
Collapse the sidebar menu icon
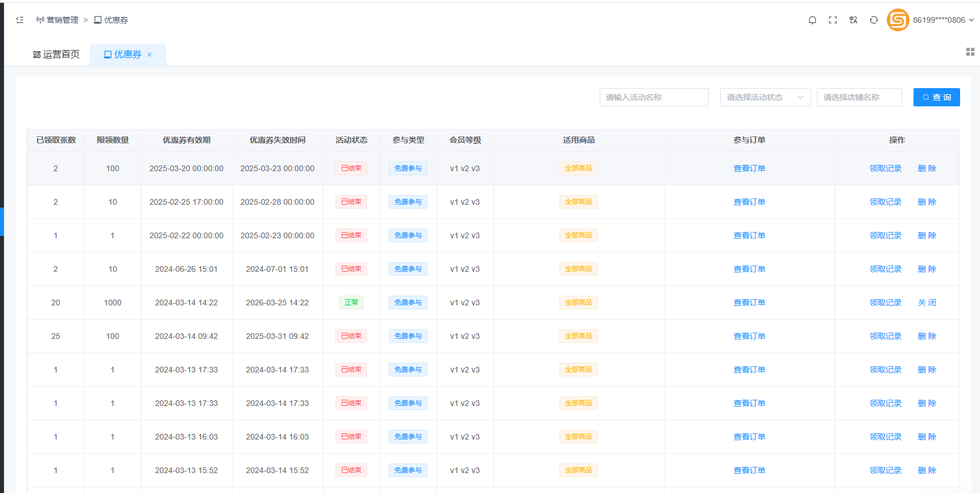click(x=20, y=20)
